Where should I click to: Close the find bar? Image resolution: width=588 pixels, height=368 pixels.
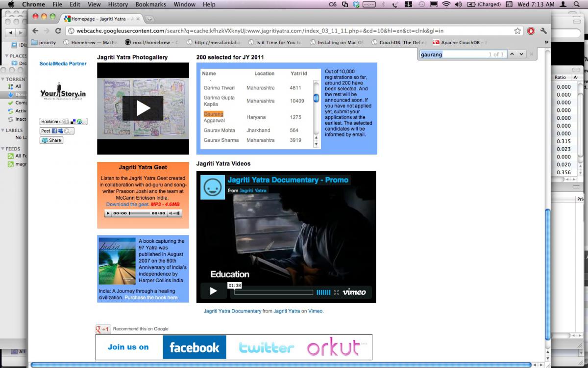tap(532, 54)
